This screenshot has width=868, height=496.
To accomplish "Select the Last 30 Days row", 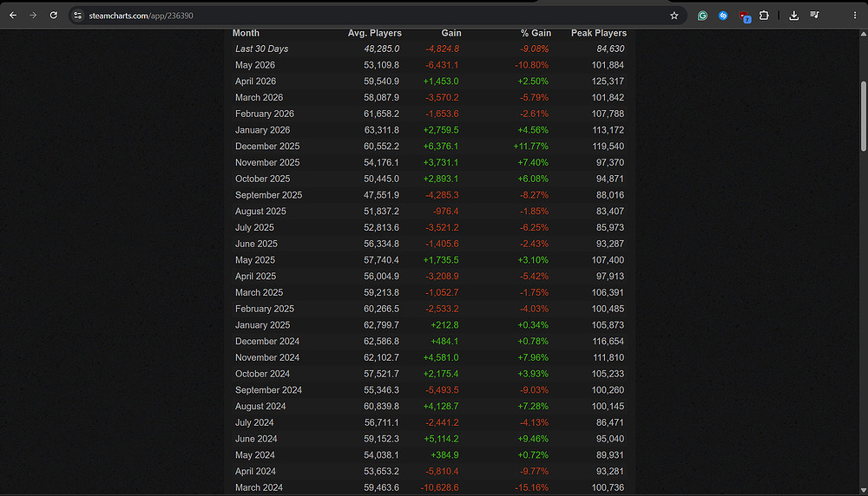I will coord(430,49).
